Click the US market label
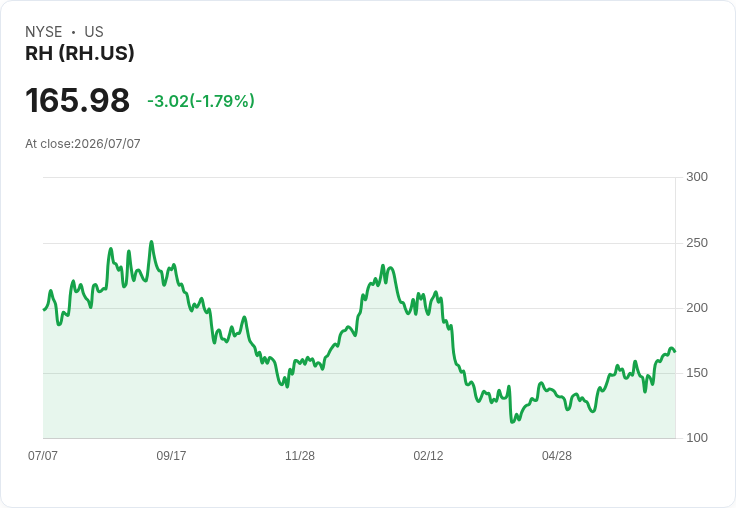This screenshot has height=508, width=736. (x=94, y=32)
